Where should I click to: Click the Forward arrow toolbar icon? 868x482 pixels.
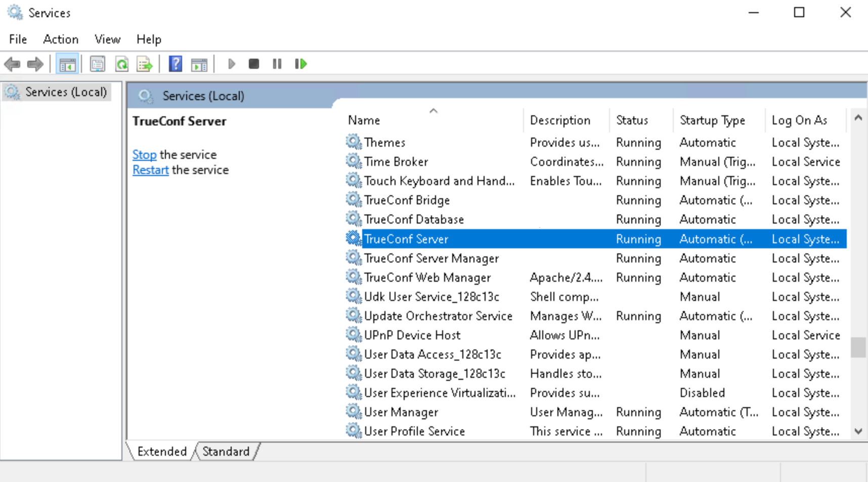point(35,64)
